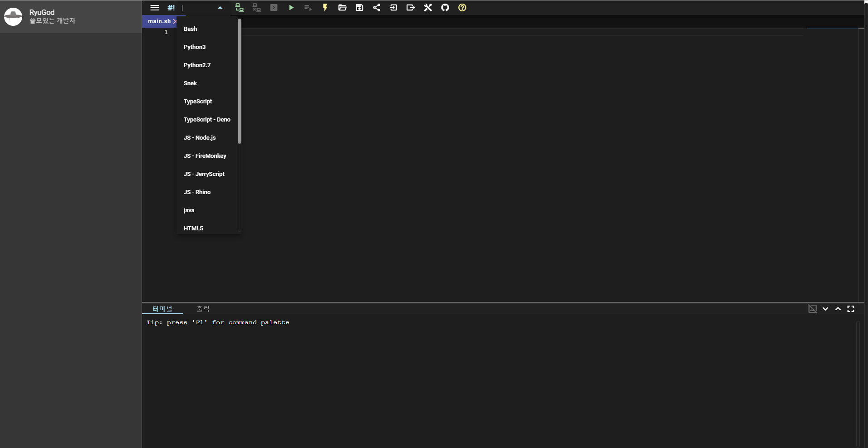Switch to the 출력 tab
The width and height of the screenshot is (868, 448).
203,309
